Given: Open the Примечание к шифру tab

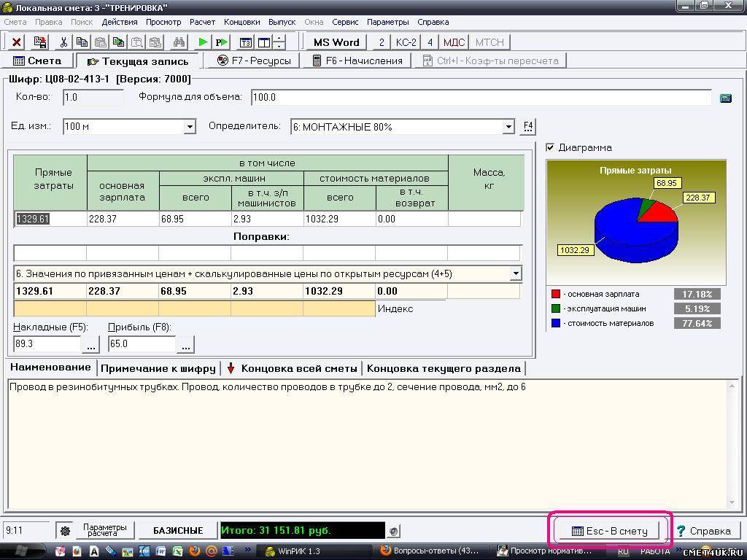Looking at the screenshot, I should (158, 368).
